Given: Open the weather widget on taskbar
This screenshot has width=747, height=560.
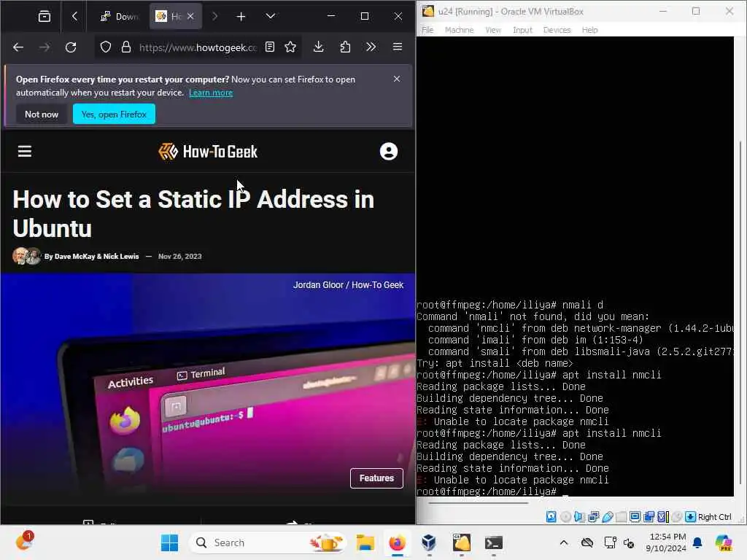Looking at the screenshot, I should (x=24, y=542).
